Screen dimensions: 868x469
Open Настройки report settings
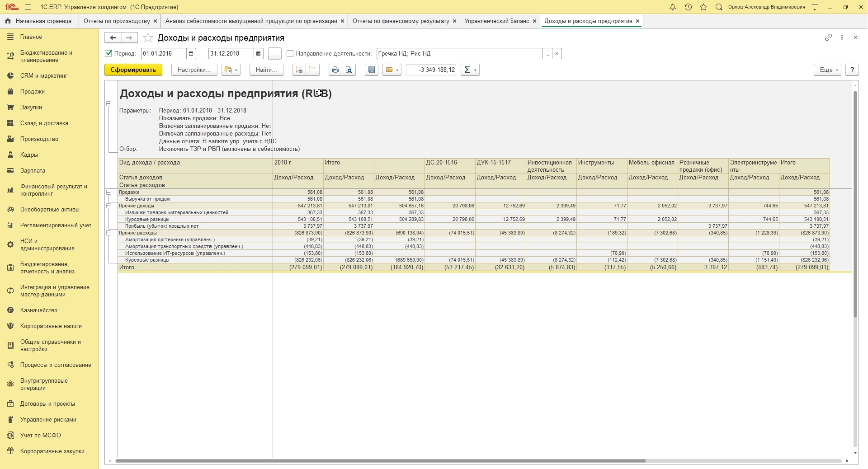pos(194,70)
